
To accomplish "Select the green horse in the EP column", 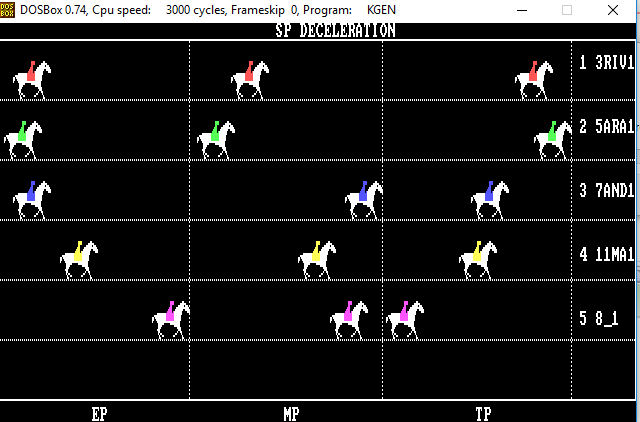I will pos(23,140).
